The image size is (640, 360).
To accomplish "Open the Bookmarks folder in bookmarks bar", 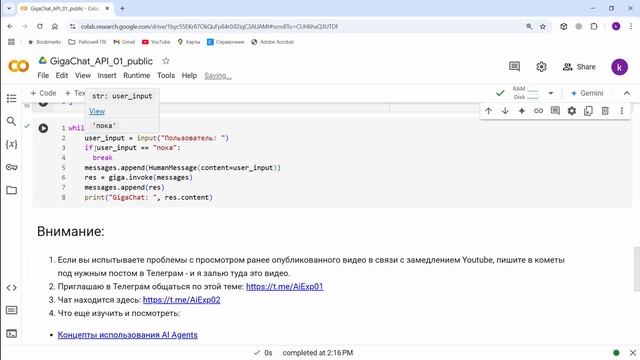I will (x=44, y=42).
